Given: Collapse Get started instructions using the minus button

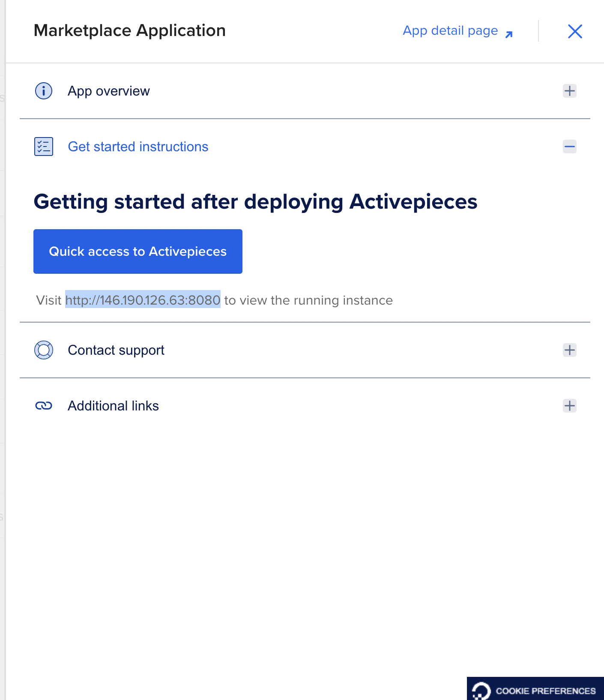Looking at the screenshot, I should click(x=569, y=147).
